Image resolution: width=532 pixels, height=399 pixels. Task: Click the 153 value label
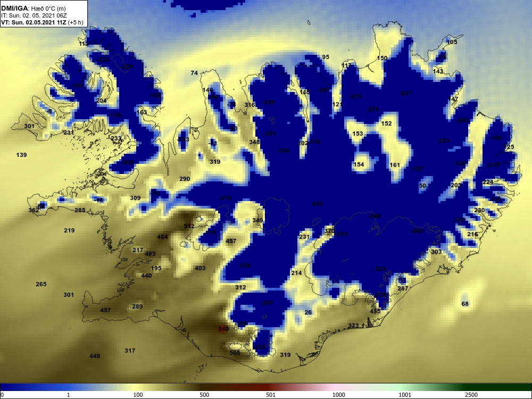point(358,134)
